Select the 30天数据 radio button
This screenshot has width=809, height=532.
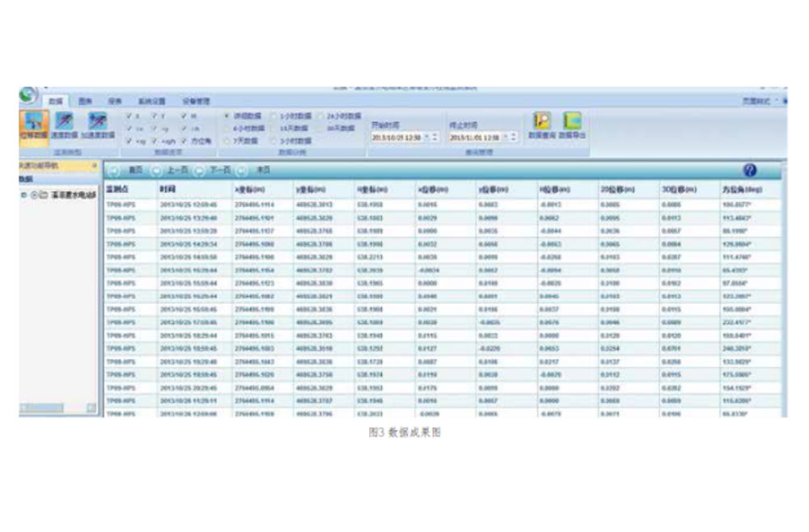click(x=320, y=129)
